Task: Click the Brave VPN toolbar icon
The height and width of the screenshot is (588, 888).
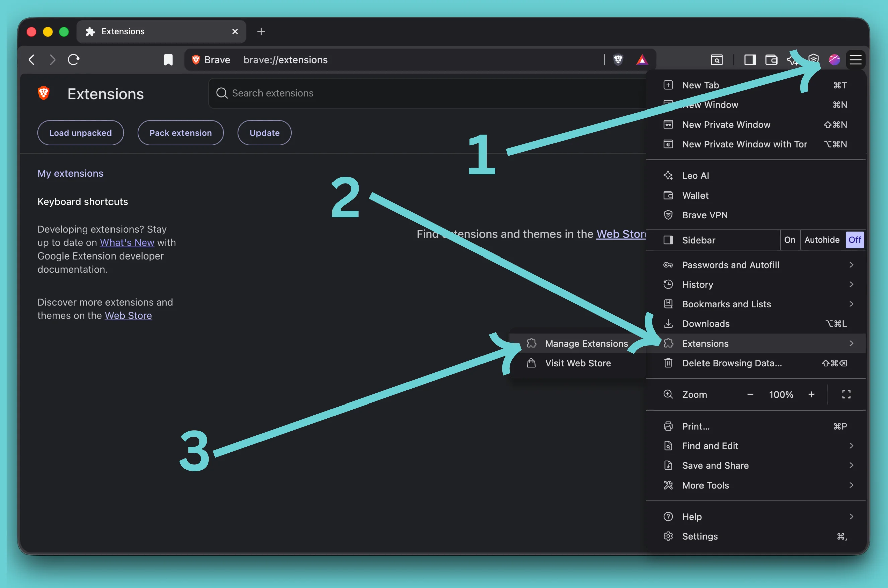Action: pos(813,60)
